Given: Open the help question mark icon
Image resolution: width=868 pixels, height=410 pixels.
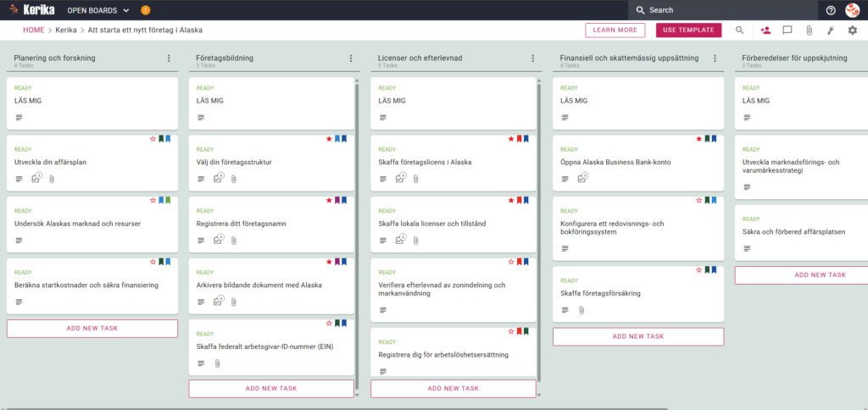Looking at the screenshot, I should (x=831, y=10).
